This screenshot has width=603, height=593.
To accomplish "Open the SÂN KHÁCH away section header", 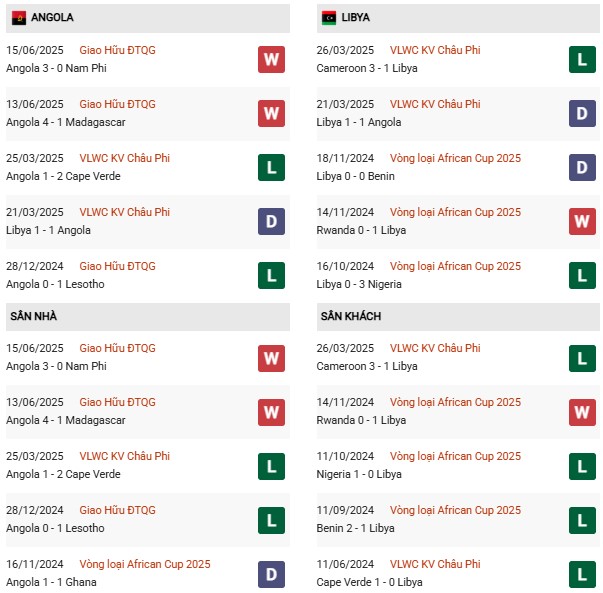I will pyautogui.click(x=351, y=316).
